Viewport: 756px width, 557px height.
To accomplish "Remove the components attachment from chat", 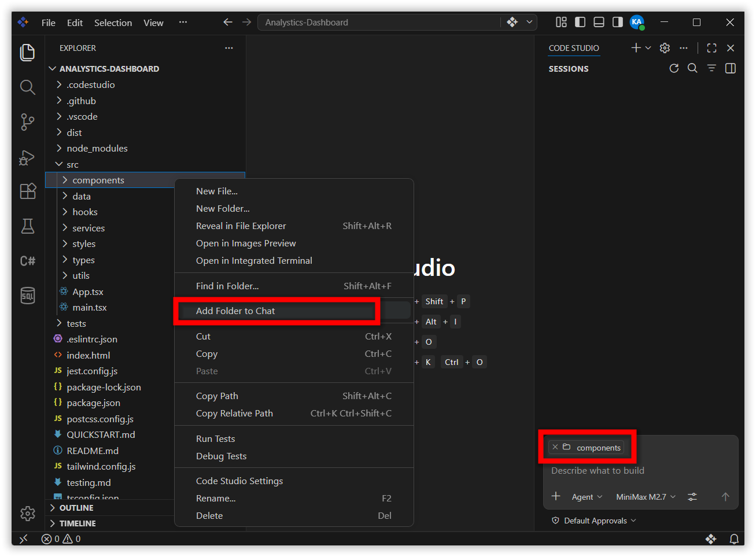I will [x=555, y=447].
